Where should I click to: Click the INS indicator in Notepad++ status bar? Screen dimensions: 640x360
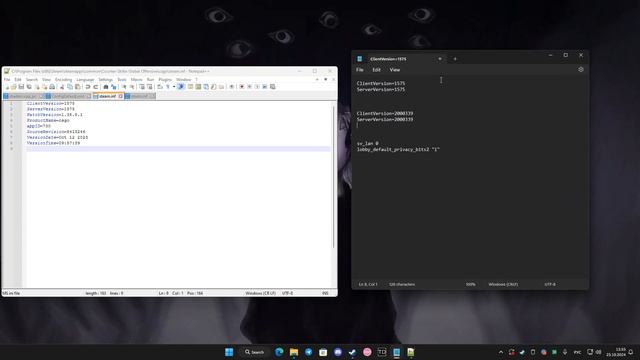[x=325, y=293]
